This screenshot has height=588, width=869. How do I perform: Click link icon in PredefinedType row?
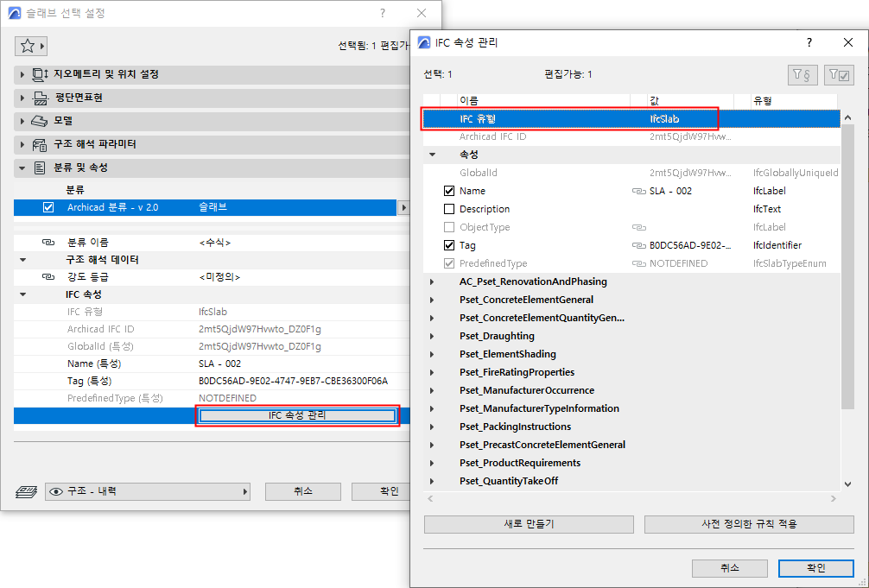pos(638,264)
